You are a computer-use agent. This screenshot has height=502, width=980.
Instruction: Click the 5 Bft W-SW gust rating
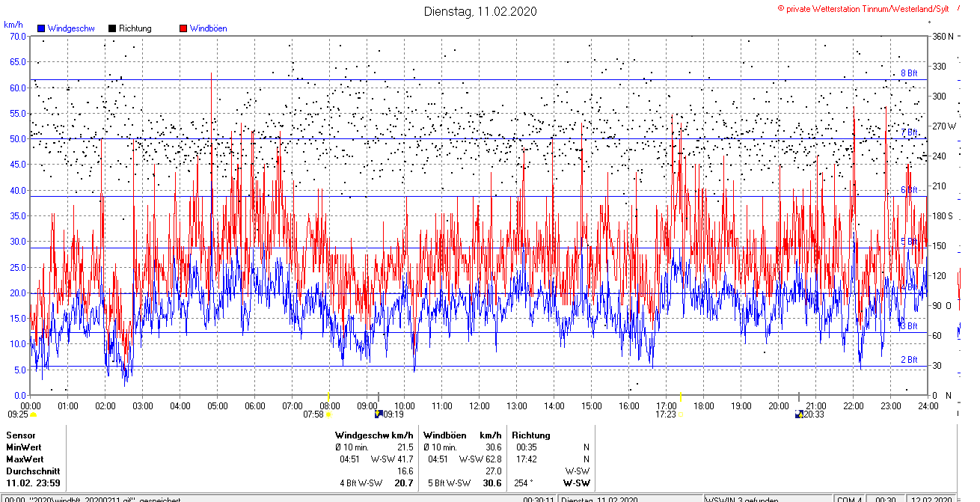450,483
